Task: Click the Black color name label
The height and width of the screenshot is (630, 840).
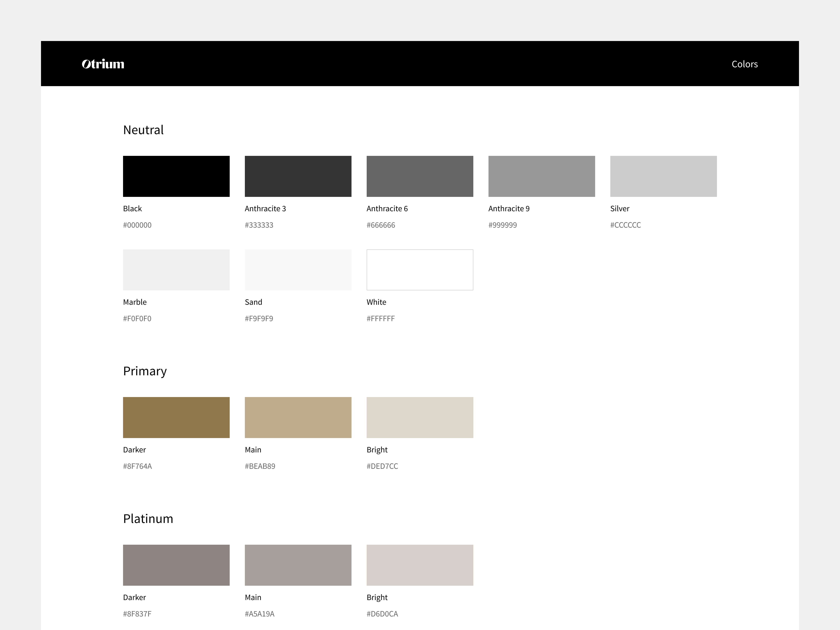Action: click(132, 209)
